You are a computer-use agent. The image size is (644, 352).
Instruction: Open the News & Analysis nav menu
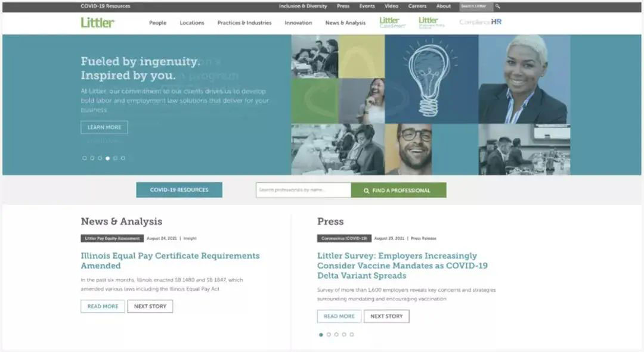pyautogui.click(x=345, y=23)
